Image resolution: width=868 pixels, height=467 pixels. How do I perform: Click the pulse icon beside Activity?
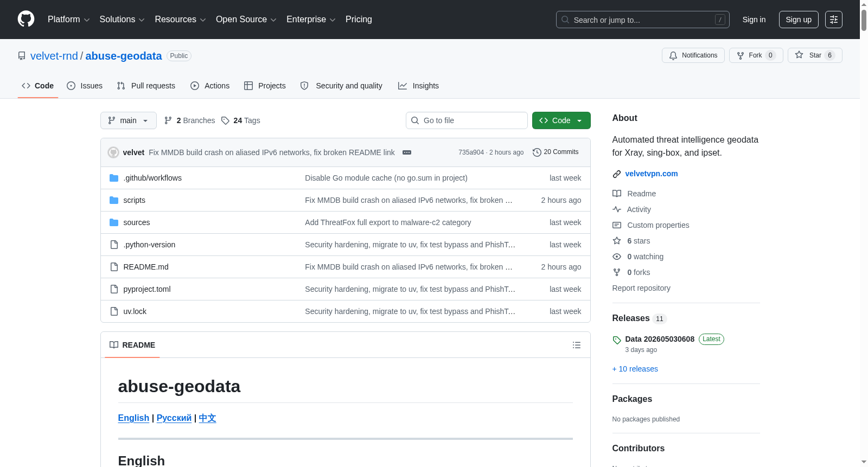(x=617, y=209)
